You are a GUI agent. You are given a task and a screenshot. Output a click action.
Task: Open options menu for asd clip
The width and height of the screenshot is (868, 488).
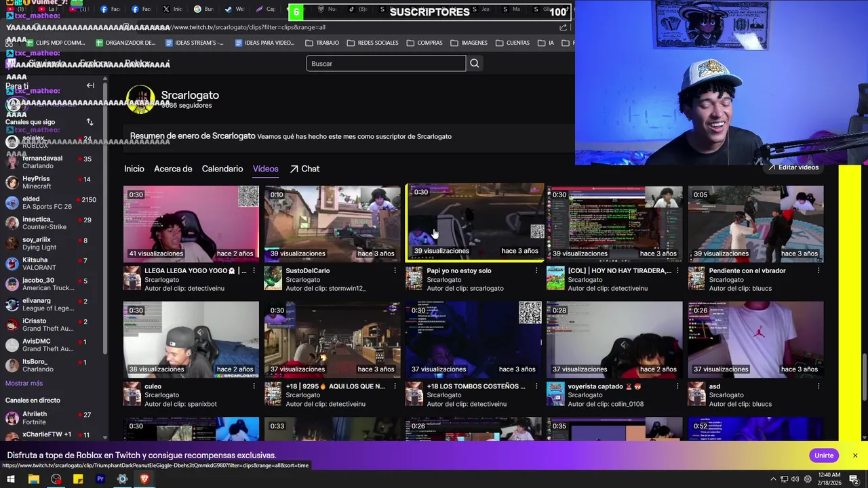click(x=818, y=386)
